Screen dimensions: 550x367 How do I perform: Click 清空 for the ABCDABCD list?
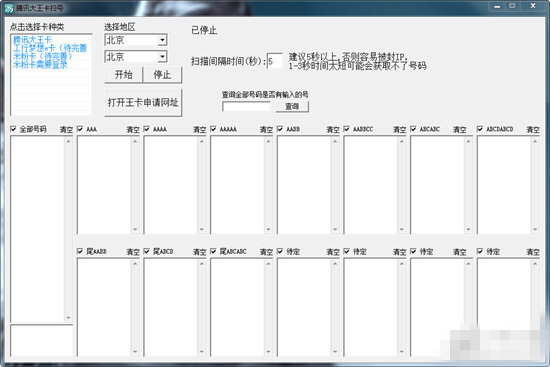(533, 129)
